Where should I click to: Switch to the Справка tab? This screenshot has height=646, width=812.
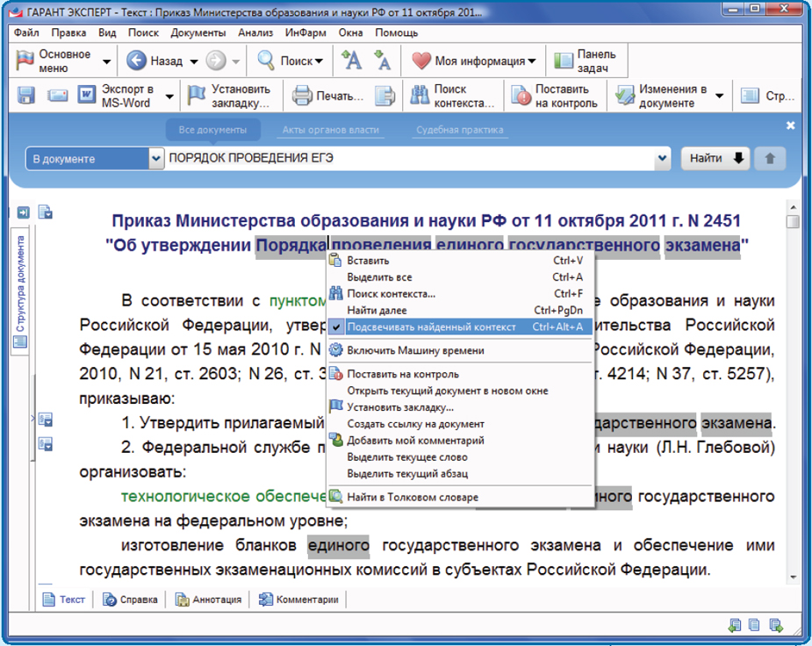[130, 599]
